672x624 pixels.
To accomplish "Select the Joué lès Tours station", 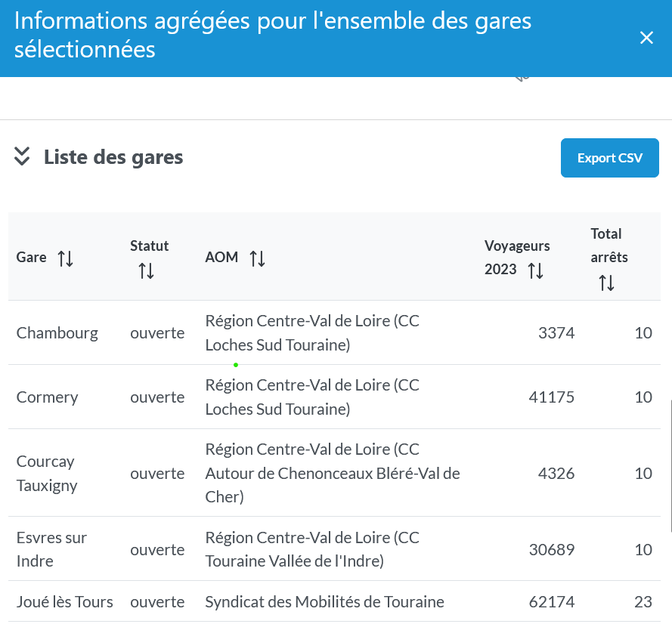I will click(x=65, y=602).
